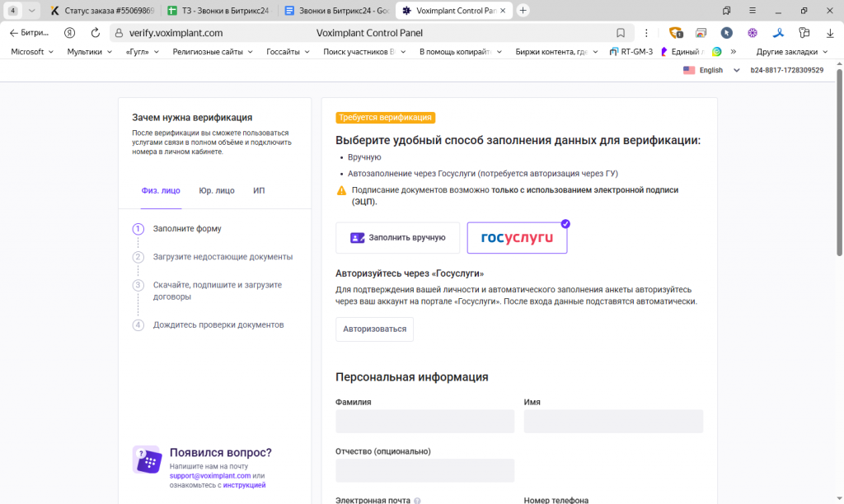Expand the Госсайты bookmarks folder
Screen dimensions: 844x504
(x=288, y=52)
